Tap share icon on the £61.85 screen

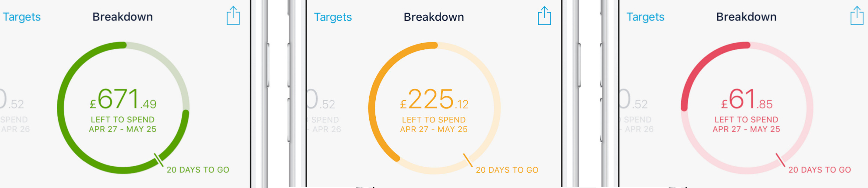click(856, 16)
